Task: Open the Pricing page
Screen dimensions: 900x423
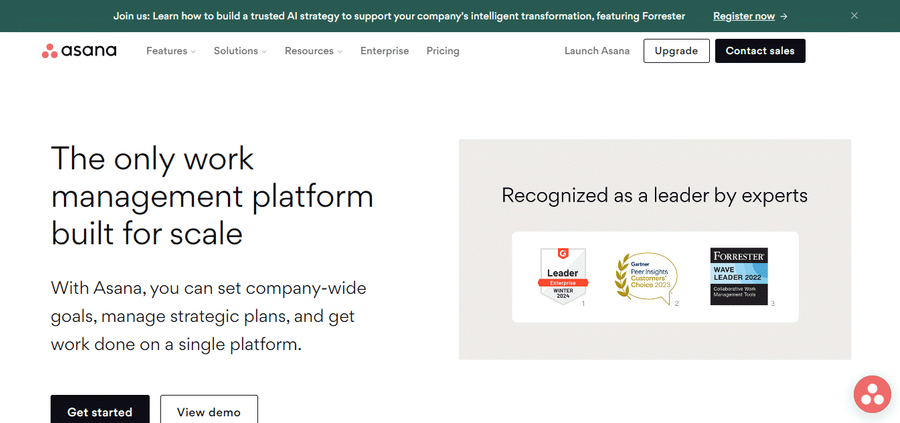Action: [443, 51]
